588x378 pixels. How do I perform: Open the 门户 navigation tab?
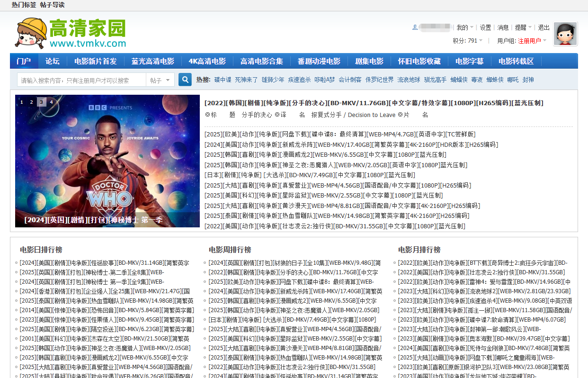click(x=24, y=61)
